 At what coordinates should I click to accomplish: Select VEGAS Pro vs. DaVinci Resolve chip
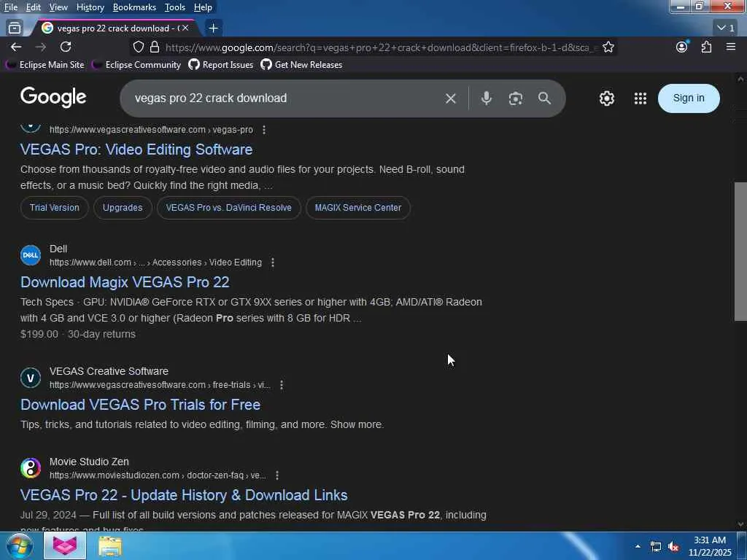coord(228,208)
